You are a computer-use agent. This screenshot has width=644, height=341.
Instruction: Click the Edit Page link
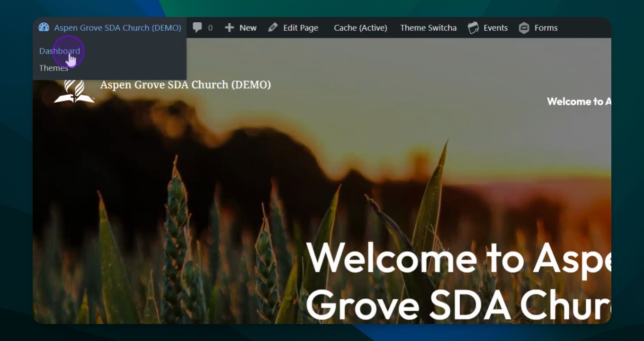301,28
